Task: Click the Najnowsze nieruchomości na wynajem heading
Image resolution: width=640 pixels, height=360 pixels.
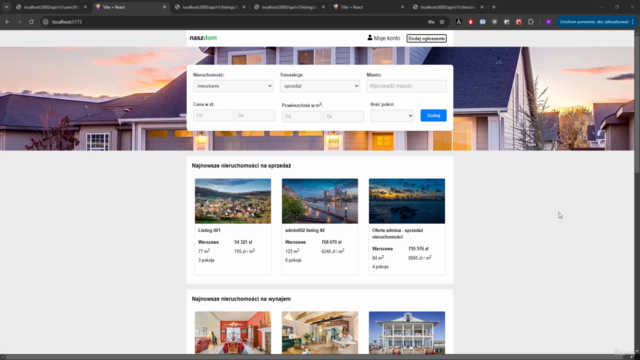Action: point(242,299)
